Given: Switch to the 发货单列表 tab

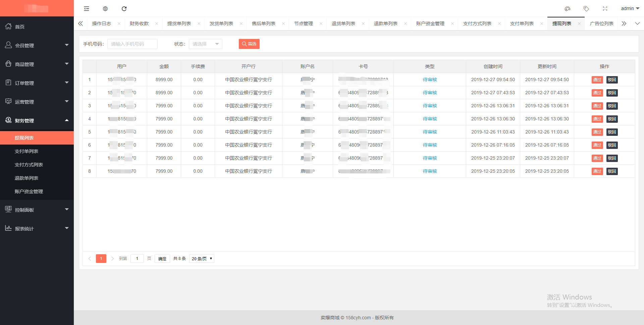Looking at the screenshot, I should coord(221,23).
